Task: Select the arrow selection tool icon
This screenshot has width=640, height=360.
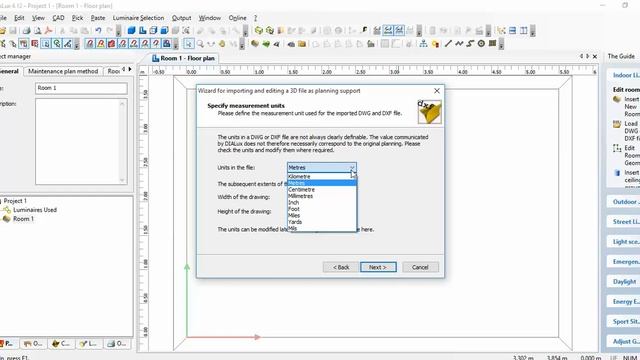Action: 189,43
